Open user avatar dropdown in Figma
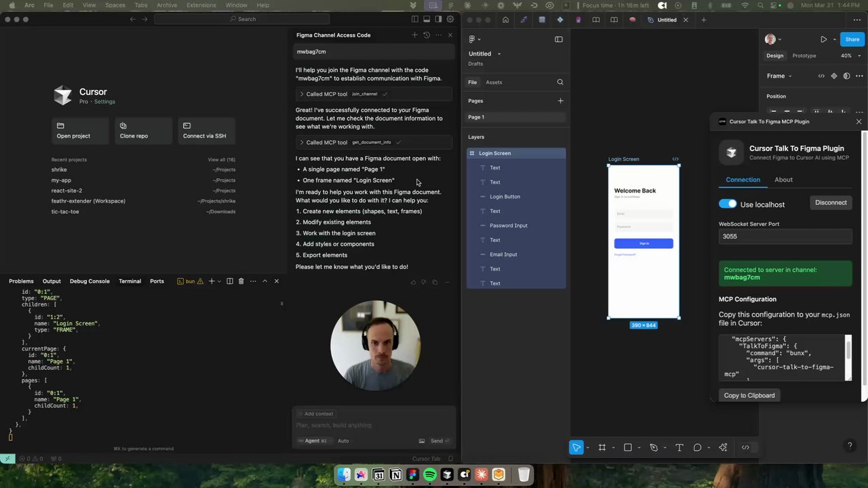This screenshot has width=868, height=488. [773, 39]
